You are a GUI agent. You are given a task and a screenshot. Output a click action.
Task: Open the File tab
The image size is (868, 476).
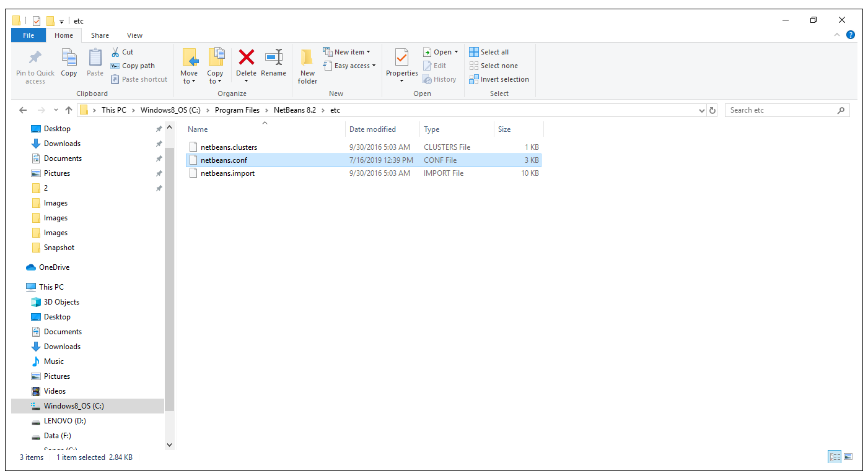(x=28, y=35)
